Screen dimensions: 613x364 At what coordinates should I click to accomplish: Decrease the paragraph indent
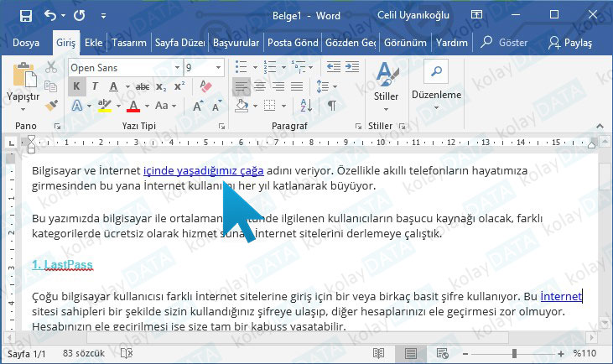(334, 67)
